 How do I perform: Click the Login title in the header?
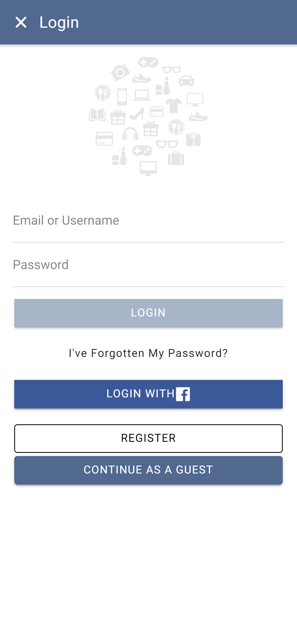pyautogui.click(x=59, y=22)
